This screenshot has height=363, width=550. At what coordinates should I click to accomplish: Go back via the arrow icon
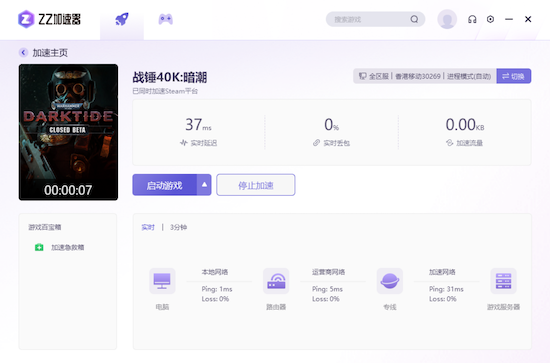[23, 53]
